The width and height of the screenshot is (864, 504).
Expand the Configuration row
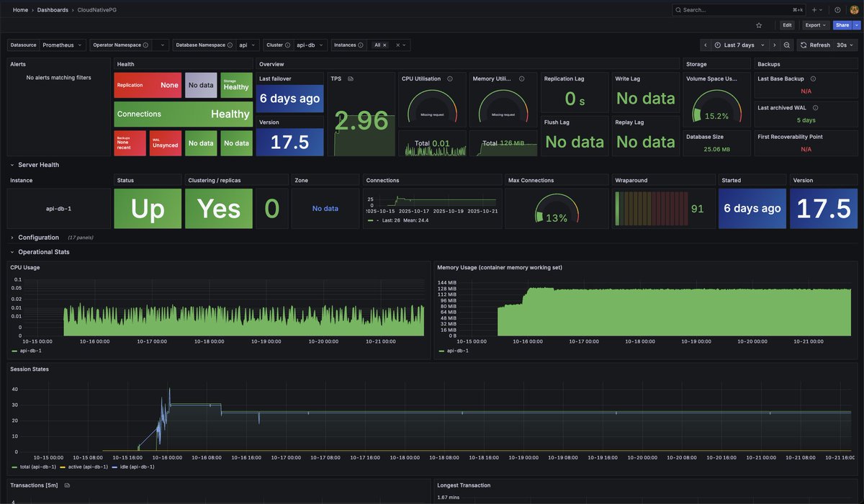click(38, 238)
